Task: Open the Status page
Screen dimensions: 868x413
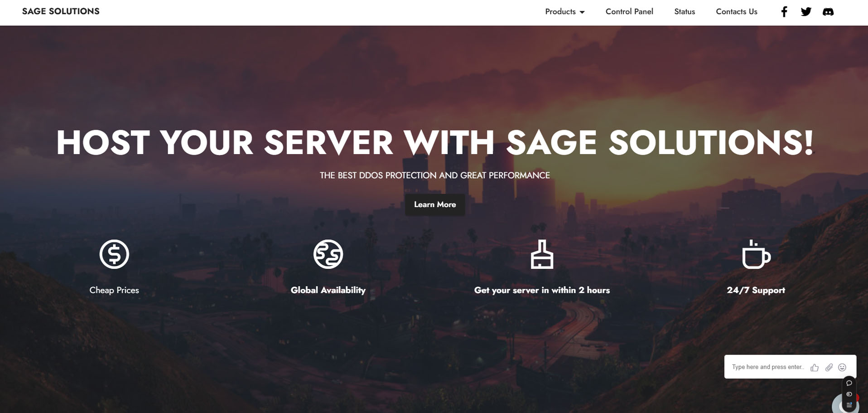Action: (684, 12)
